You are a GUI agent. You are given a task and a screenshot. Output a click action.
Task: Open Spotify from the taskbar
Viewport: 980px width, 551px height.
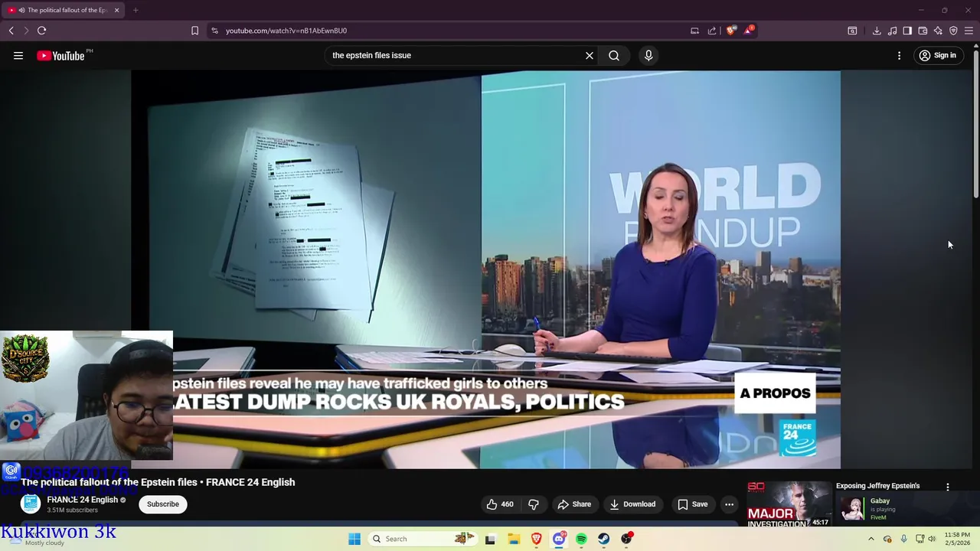581,539
